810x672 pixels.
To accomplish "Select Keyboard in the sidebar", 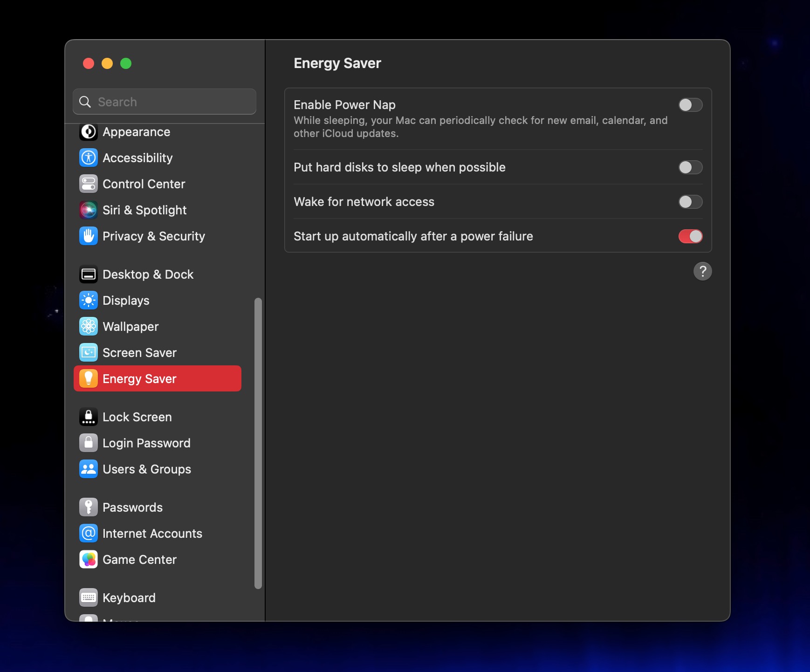I will point(158,598).
